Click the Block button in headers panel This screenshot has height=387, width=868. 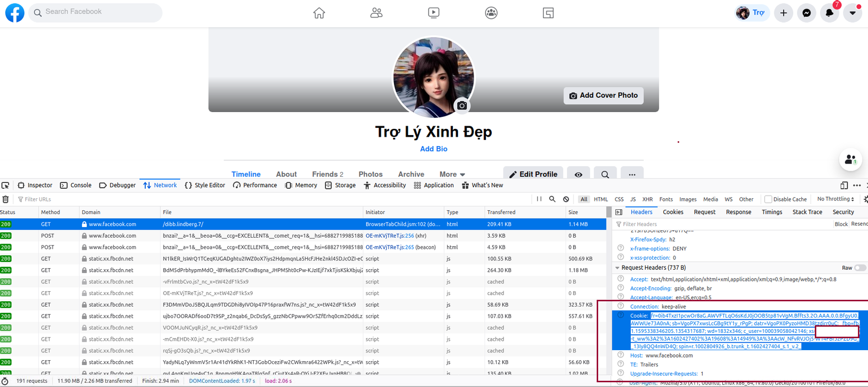(841, 225)
